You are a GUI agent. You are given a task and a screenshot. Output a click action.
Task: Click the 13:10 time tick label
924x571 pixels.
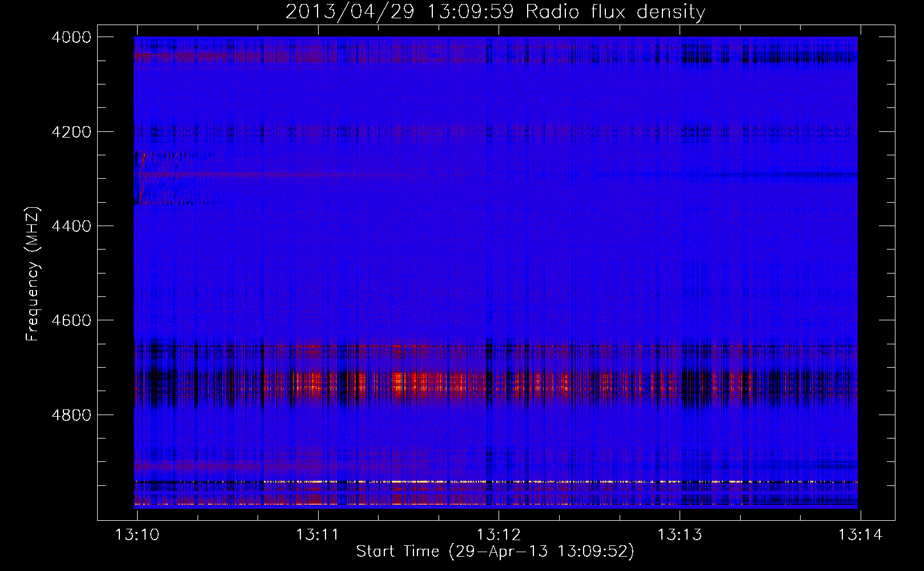coord(137,535)
